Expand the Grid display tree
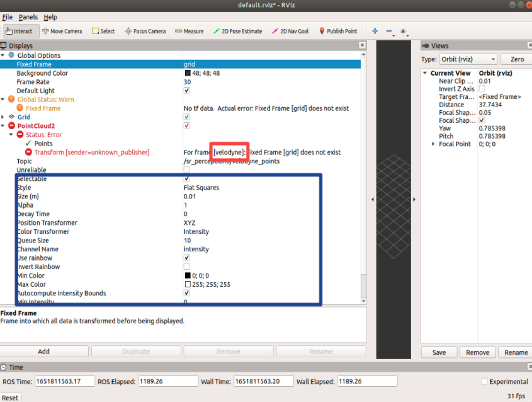 tap(3, 117)
